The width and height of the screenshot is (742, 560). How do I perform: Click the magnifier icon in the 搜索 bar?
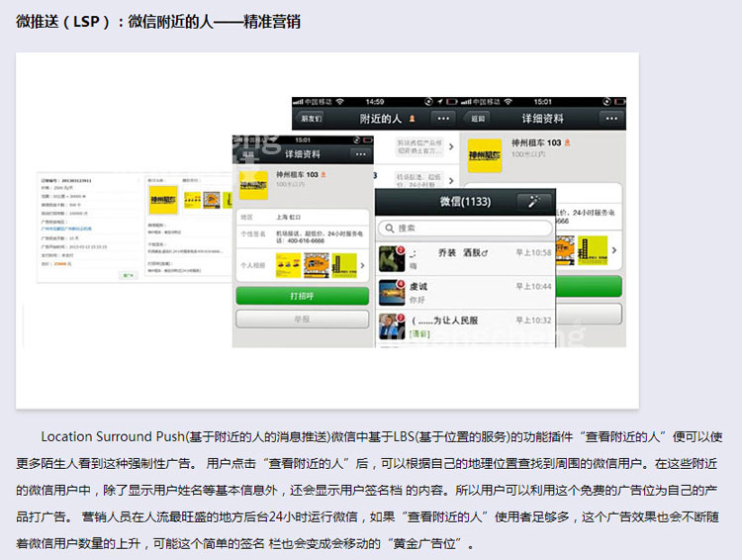coord(387,228)
